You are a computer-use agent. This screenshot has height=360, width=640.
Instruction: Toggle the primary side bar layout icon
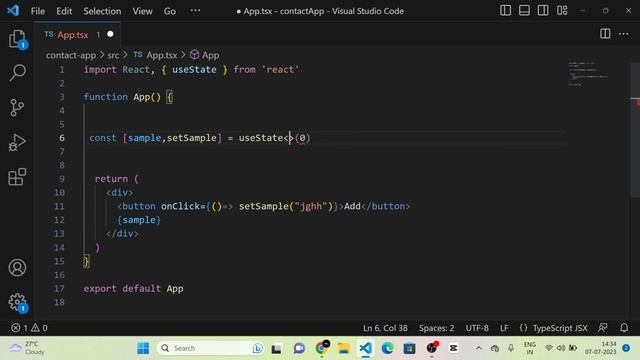(x=505, y=11)
